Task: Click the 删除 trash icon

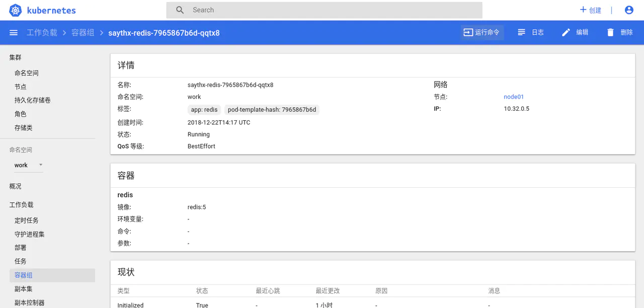Action: point(610,32)
